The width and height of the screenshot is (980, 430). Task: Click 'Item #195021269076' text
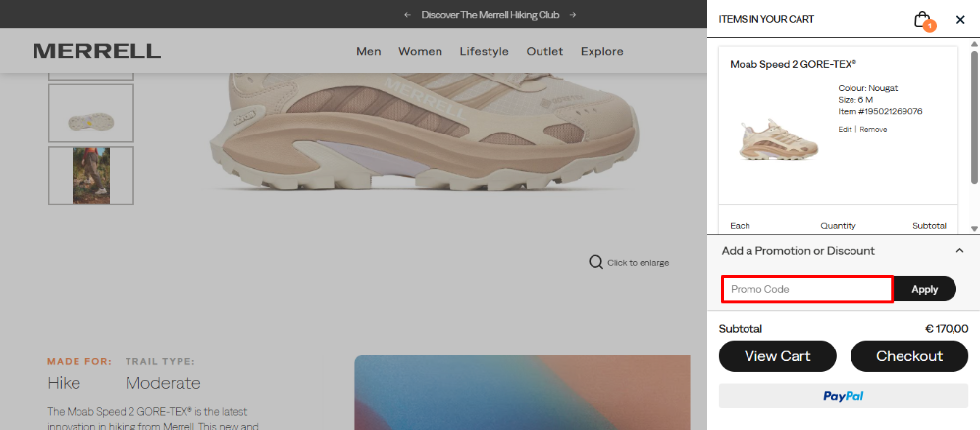click(880, 111)
